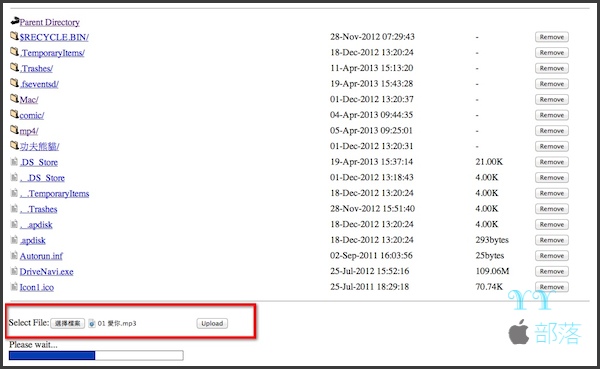Remove the 21.00K .DS_Store file
Image resolution: width=600 pixels, height=369 pixels.
552,162
